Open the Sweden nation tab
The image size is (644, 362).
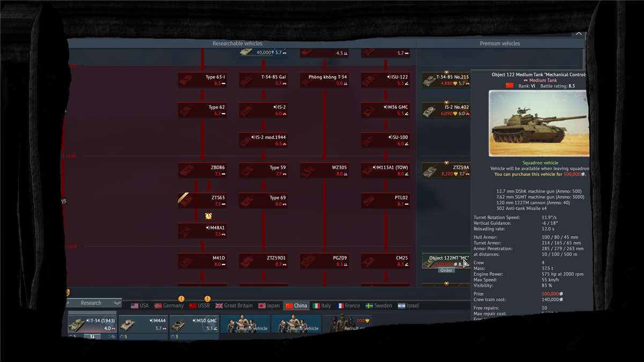click(x=379, y=305)
